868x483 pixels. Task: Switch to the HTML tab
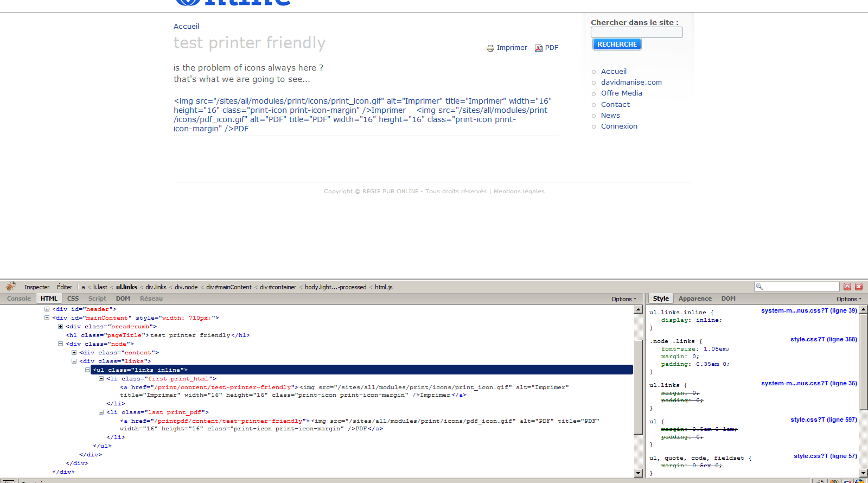[x=49, y=298]
